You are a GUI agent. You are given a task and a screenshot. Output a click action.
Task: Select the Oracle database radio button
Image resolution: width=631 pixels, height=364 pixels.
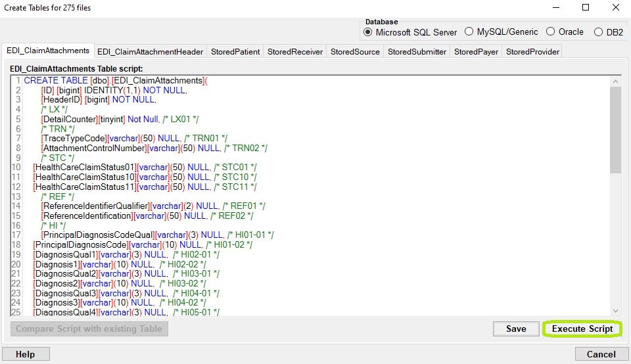[565, 32]
